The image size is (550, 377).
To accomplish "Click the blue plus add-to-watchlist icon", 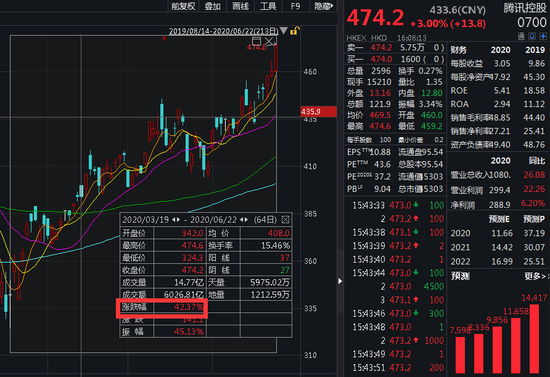I will 543,36.
